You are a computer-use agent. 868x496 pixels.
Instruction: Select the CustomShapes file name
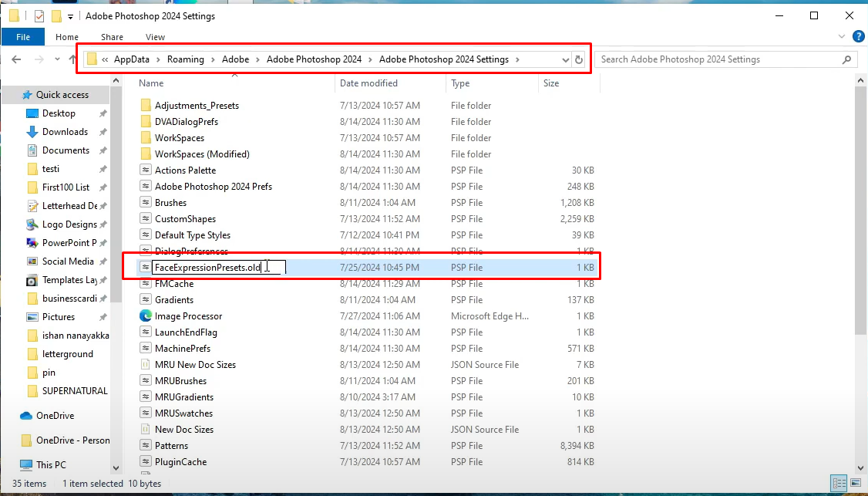coord(186,219)
